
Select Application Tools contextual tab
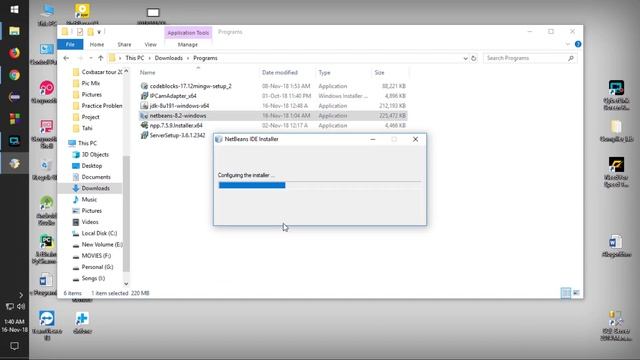click(188, 33)
